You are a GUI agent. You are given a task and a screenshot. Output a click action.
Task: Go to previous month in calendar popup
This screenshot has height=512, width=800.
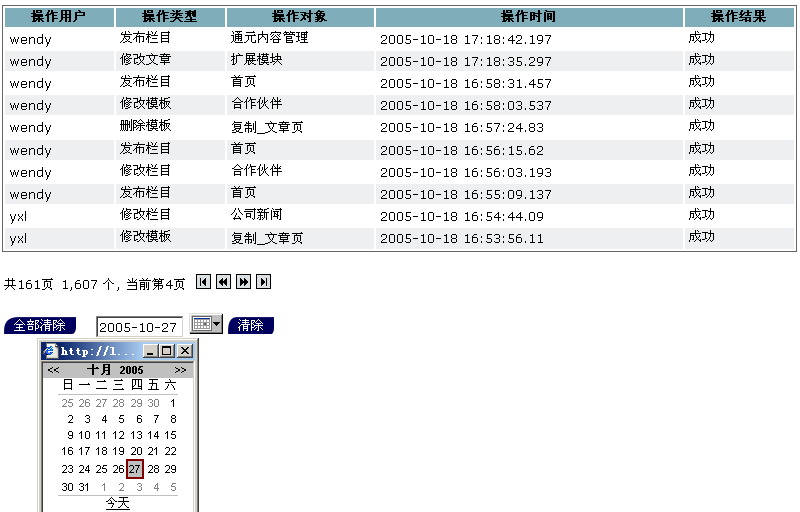[54, 370]
